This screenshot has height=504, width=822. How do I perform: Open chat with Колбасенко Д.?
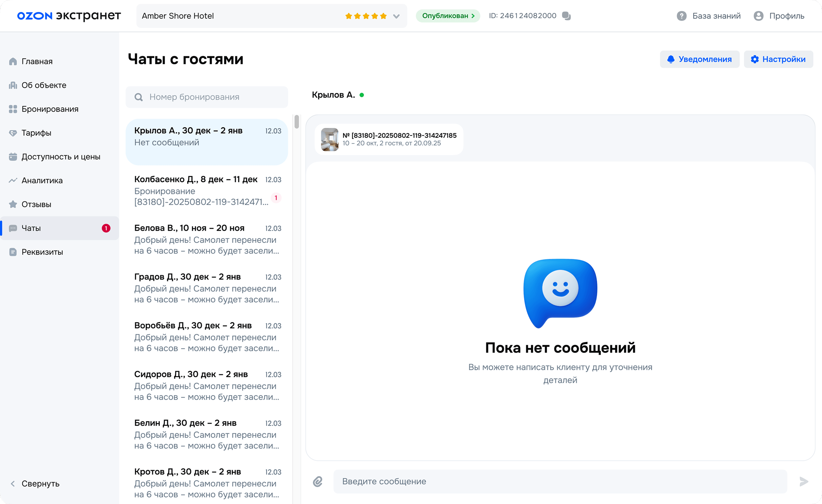[x=206, y=190]
